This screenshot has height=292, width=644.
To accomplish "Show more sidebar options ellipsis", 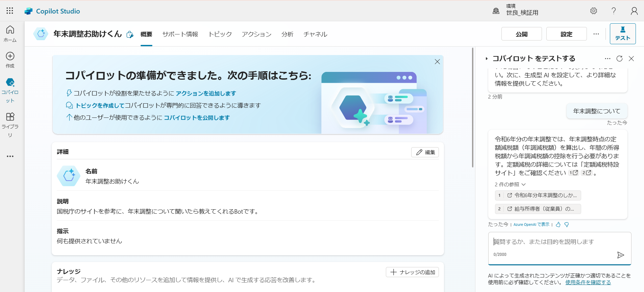I will [10, 156].
